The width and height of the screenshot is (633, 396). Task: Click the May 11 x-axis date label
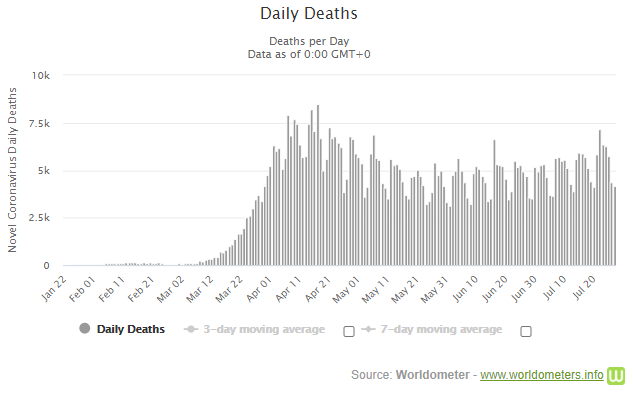[x=376, y=289]
